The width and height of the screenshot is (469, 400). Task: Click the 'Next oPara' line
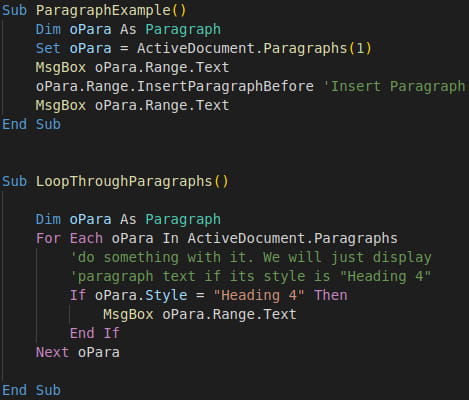[x=78, y=352]
